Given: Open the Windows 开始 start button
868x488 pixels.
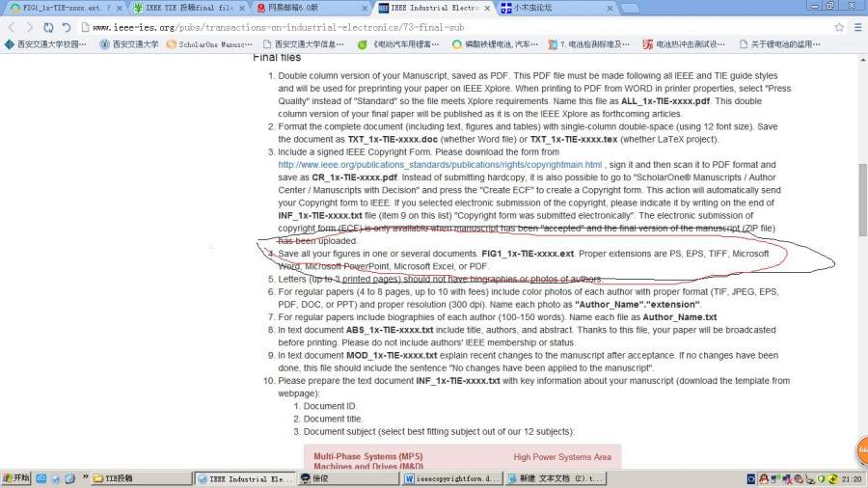Looking at the screenshot, I should (x=16, y=478).
